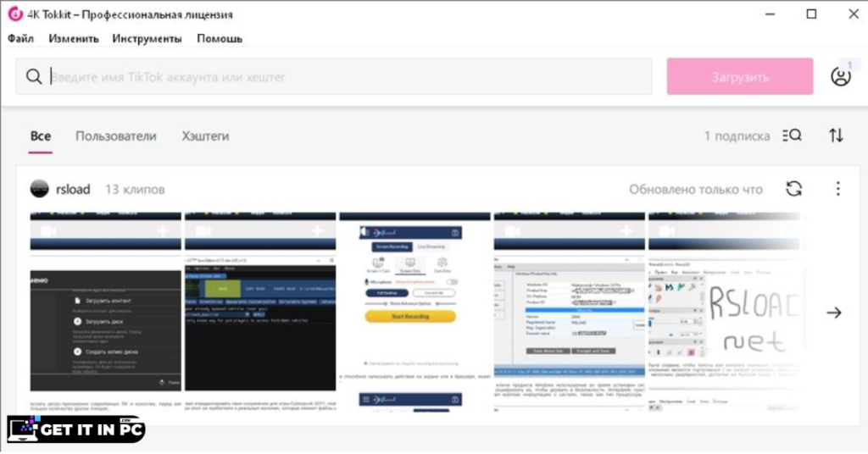868x454 pixels.
Task: Open the clip thumbnail showing Windows product key
Action: click(x=569, y=312)
